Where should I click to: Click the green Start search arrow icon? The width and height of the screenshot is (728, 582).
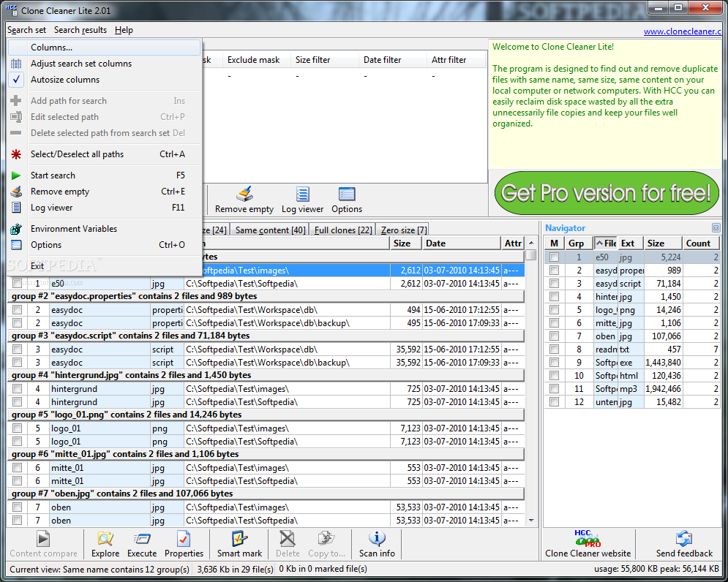point(16,175)
